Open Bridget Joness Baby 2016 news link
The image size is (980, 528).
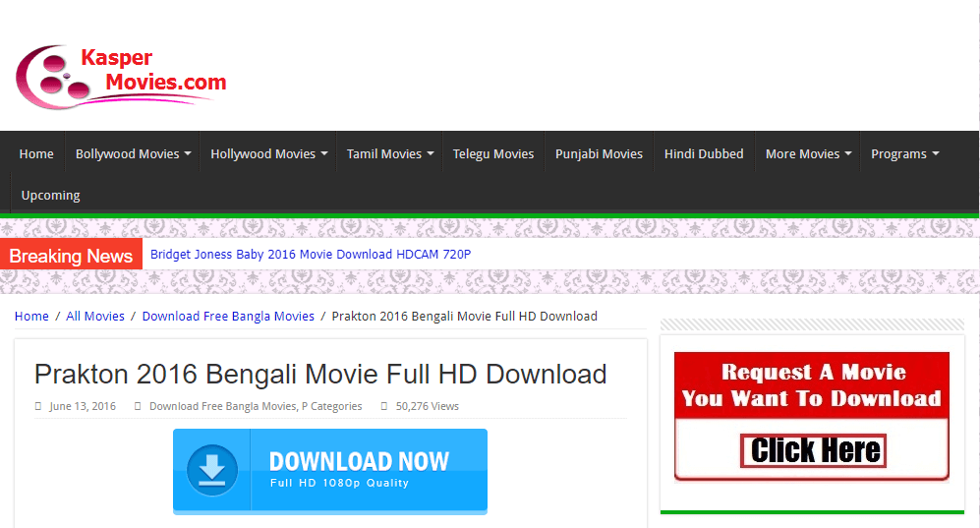311,255
